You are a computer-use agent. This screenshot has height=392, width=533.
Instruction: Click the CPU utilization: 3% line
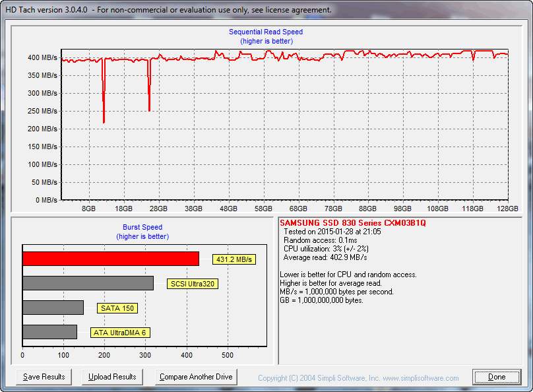(326, 249)
